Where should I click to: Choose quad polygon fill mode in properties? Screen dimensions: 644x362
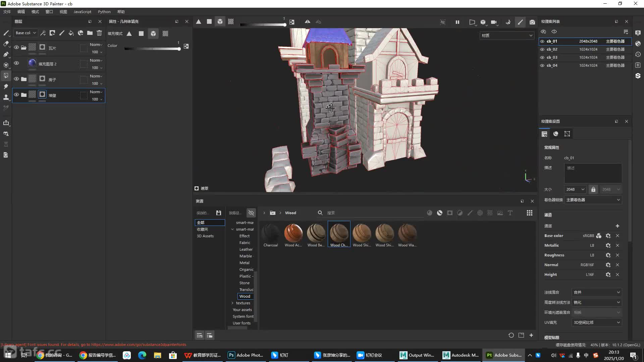click(x=141, y=34)
